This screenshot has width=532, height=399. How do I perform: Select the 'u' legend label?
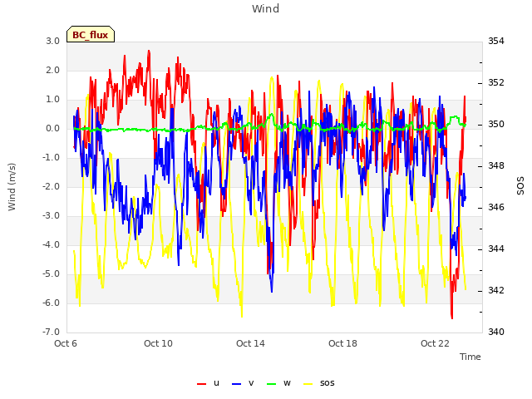[x=216, y=383]
